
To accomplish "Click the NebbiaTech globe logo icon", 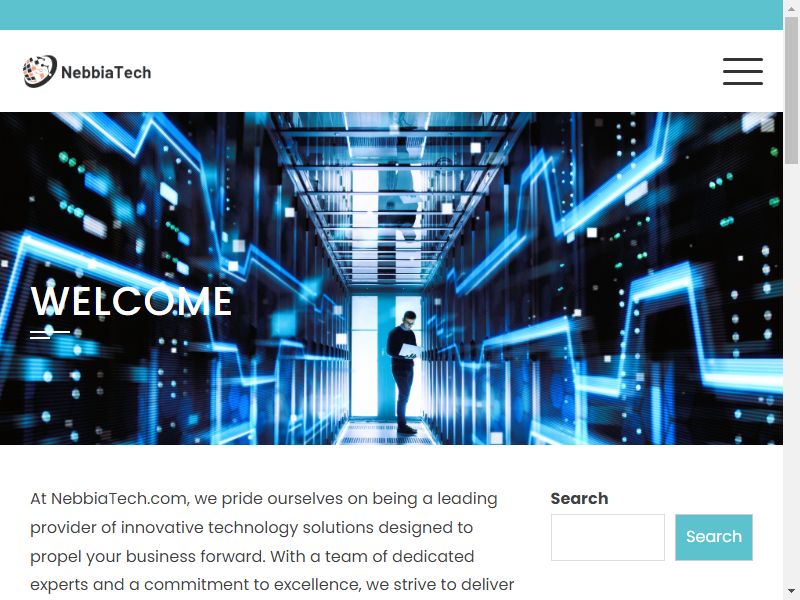I will coord(39,71).
